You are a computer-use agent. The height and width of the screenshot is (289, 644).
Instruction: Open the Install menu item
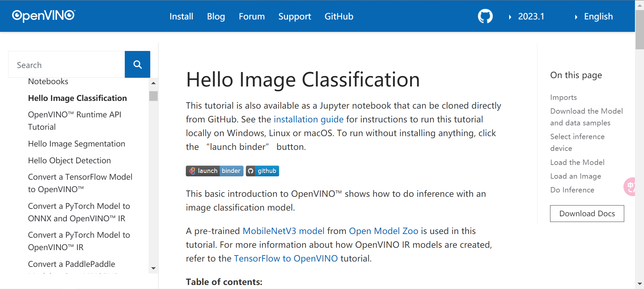click(181, 16)
